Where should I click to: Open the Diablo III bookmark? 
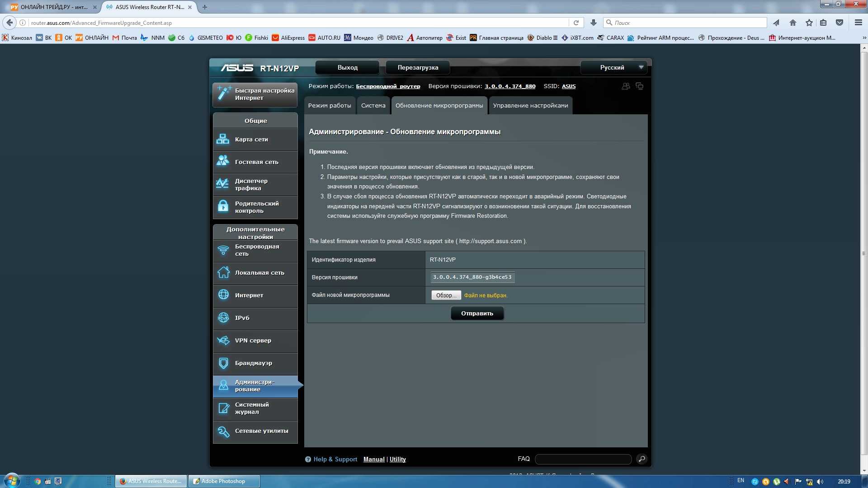point(542,38)
